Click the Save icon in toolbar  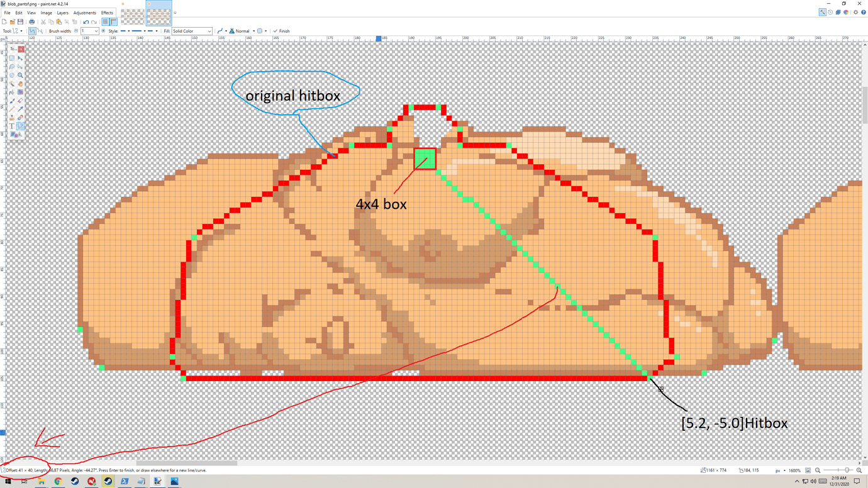click(20, 22)
